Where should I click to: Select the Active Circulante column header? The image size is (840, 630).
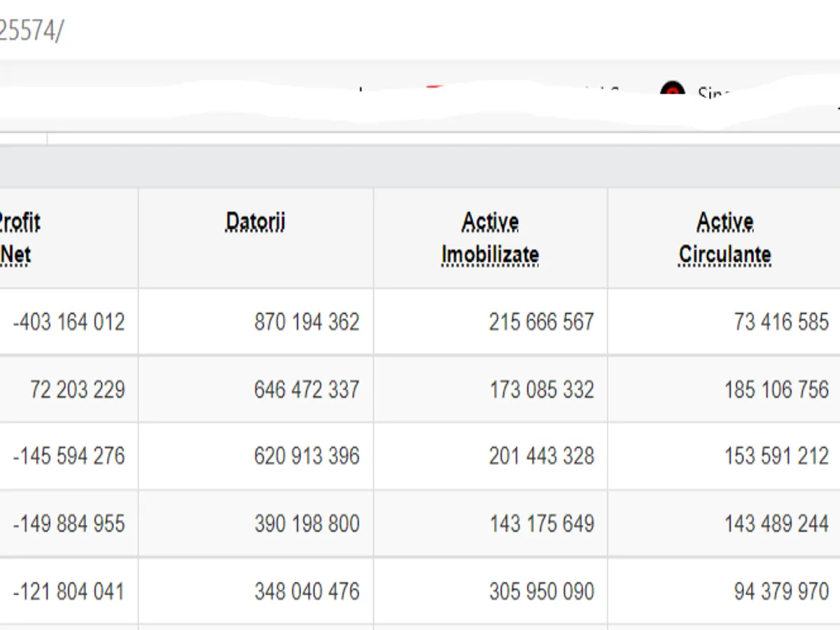click(x=724, y=238)
